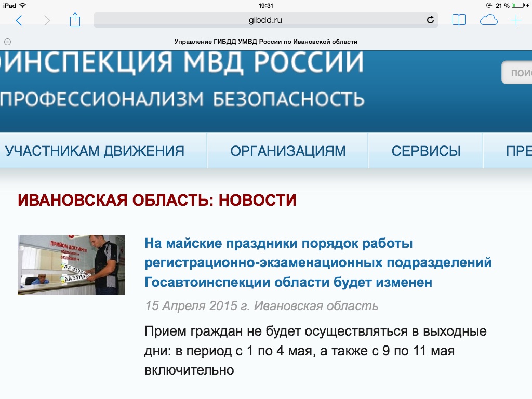Image resolution: width=532 pixels, height=399 pixels.
Task: Tap the license plate news thumbnail
Action: click(x=71, y=265)
